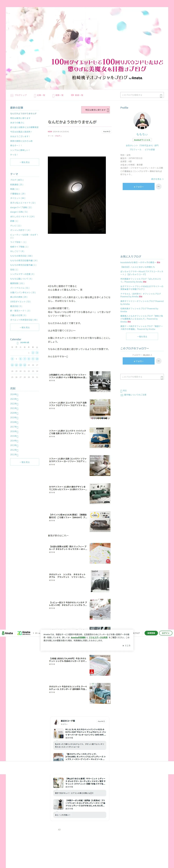Open ももちぃ profile avatar photo

pos(142,121)
